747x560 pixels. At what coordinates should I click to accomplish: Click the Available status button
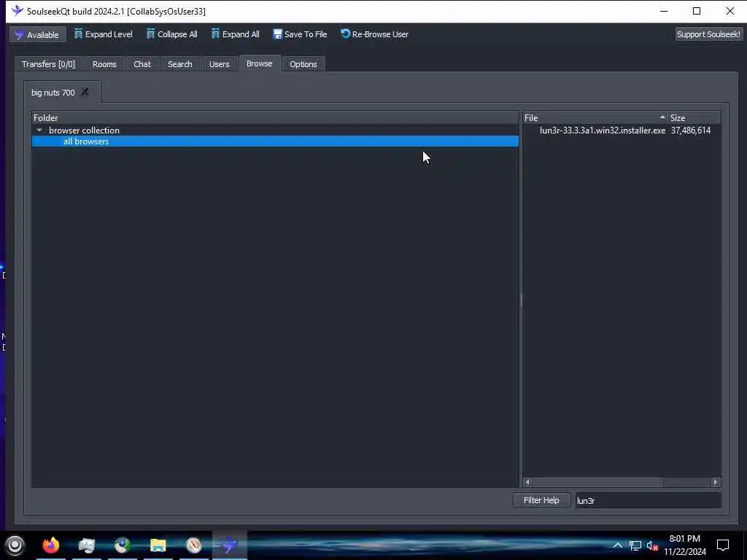coord(38,34)
